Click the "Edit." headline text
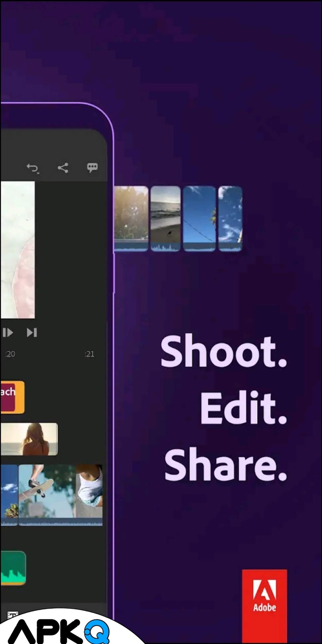 pos(244,409)
